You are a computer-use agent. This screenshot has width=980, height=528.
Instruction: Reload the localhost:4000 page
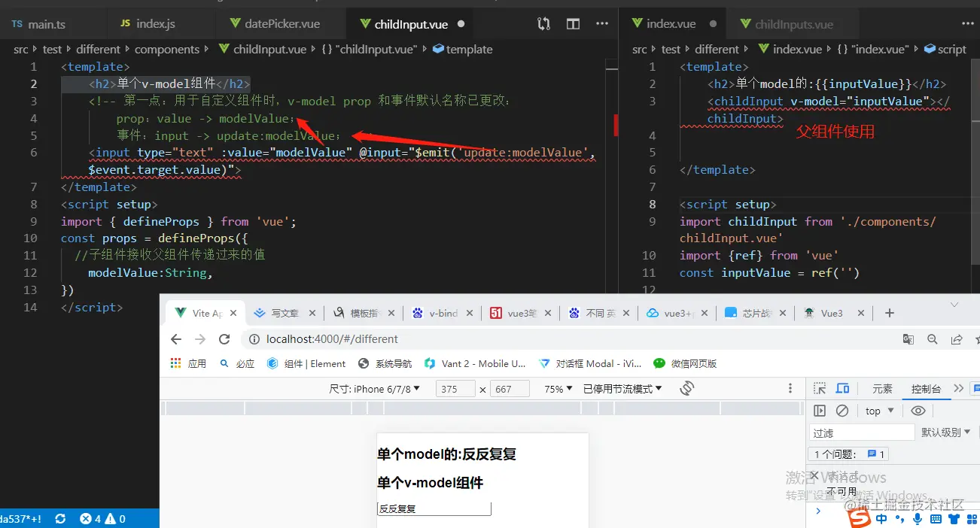click(225, 338)
